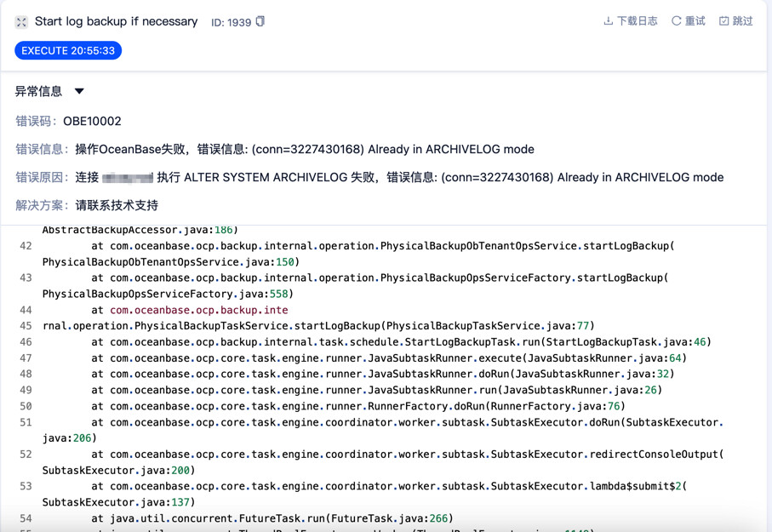The height and width of the screenshot is (532, 772).
Task: Click the 错误信息 error message line
Action: tap(275, 149)
